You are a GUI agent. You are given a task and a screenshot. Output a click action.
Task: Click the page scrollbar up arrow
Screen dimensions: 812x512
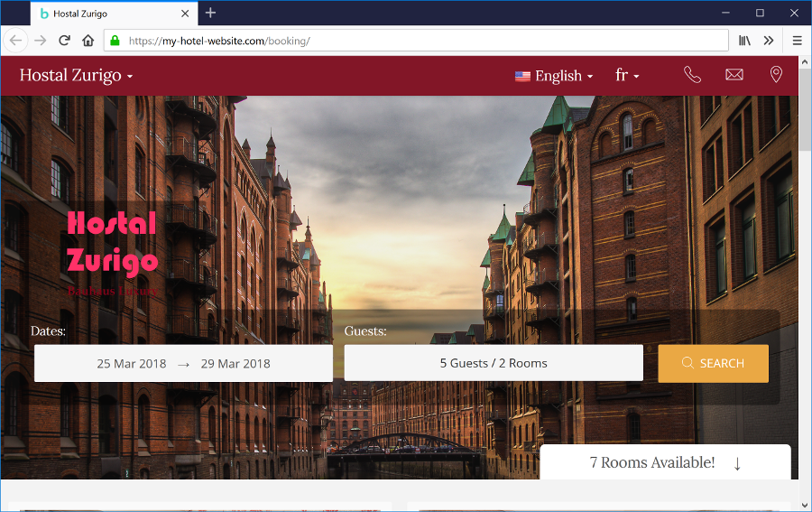click(804, 62)
